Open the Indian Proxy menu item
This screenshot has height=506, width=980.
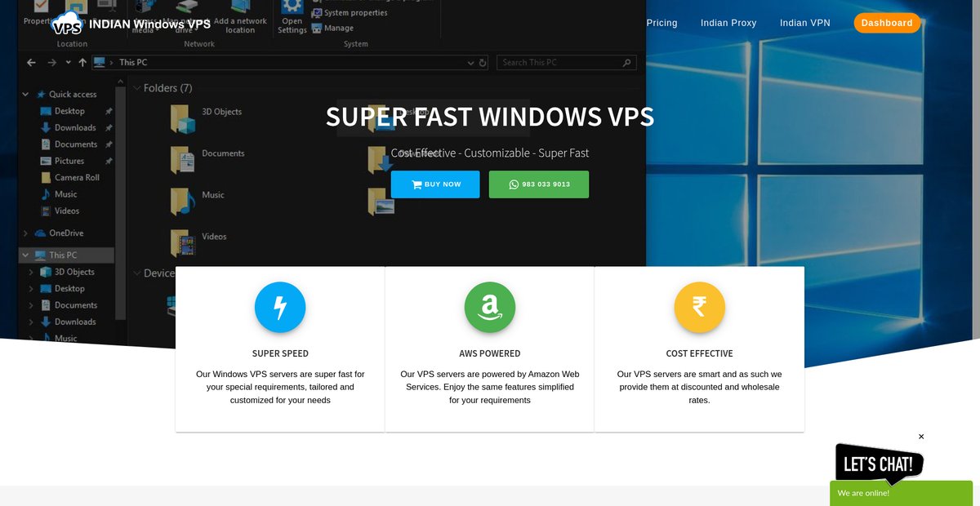coord(728,23)
